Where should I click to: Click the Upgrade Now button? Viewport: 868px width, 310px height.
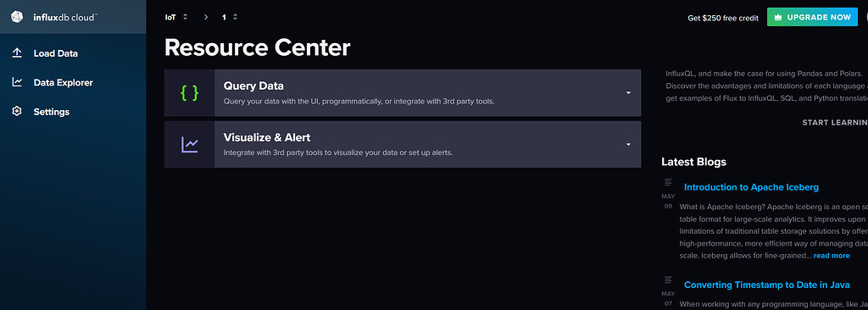pyautogui.click(x=812, y=17)
